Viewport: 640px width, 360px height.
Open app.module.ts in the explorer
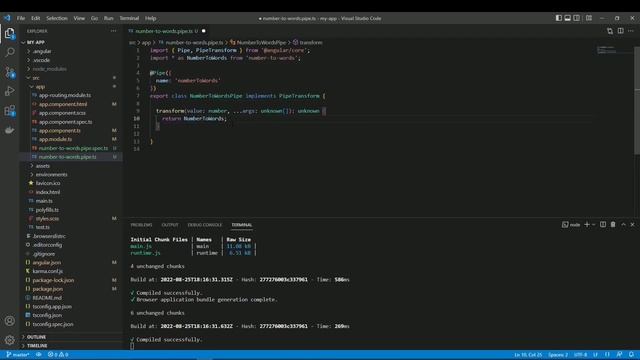(55, 139)
